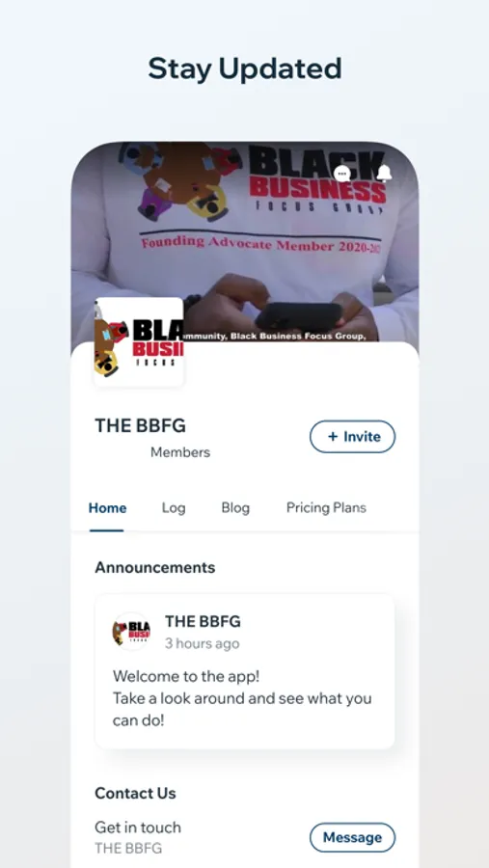Tap the plus icon inside Invite
This screenshot has height=868, width=489.
click(333, 437)
